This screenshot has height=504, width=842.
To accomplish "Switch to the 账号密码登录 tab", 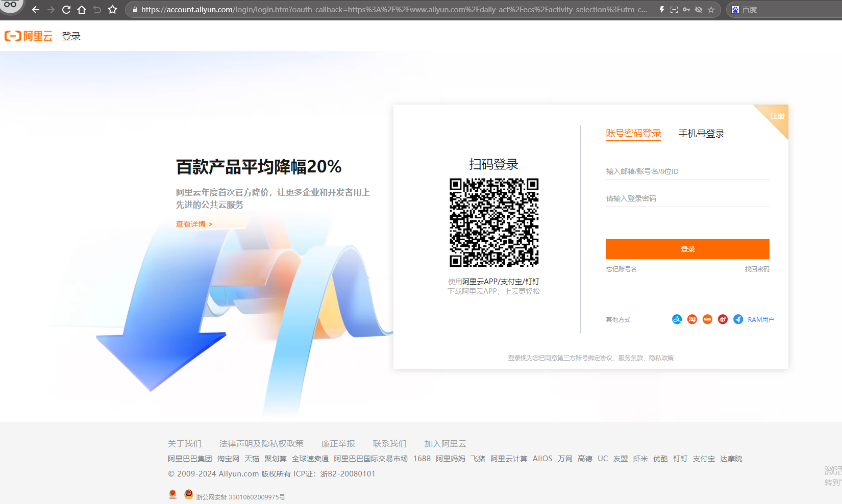I will pos(633,134).
